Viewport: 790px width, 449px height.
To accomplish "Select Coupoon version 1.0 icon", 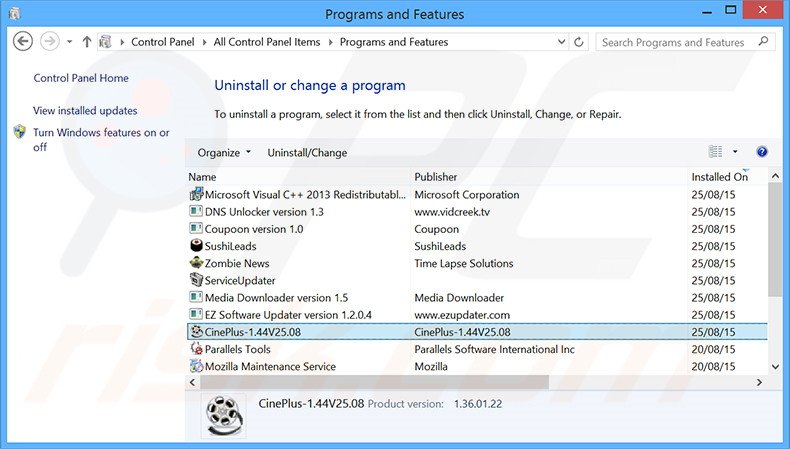I will pyautogui.click(x=196, y=228).
